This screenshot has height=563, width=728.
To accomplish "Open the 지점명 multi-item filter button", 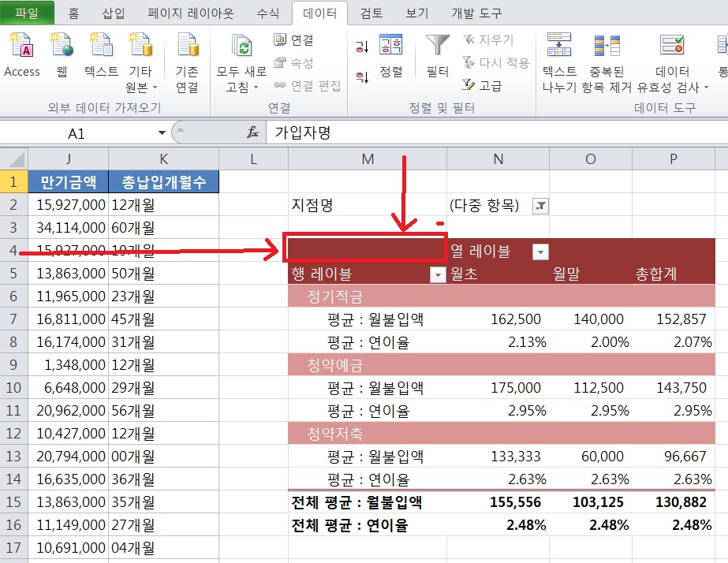I will click(x=540, y=206).
